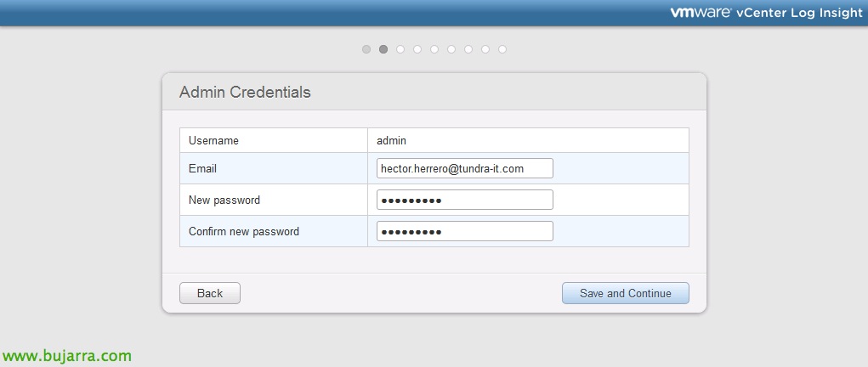Click Save and Continue button
The image size is (868, 367).
[x=626, y=293]
